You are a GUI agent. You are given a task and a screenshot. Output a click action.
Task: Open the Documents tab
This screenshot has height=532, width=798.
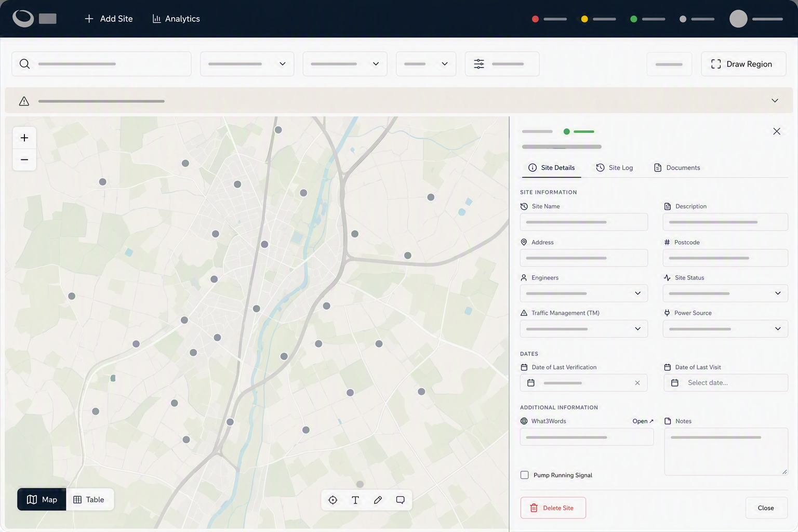677,168
